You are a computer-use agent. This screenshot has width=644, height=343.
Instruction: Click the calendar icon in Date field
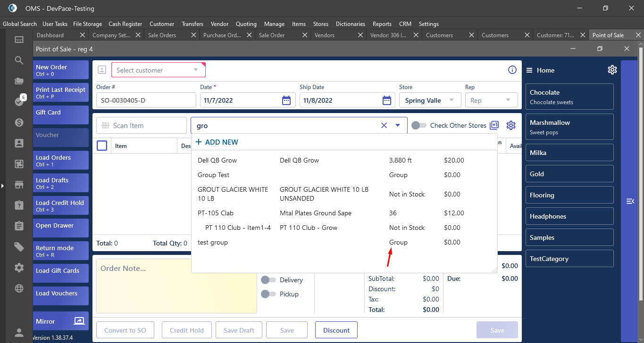(286, 100)
